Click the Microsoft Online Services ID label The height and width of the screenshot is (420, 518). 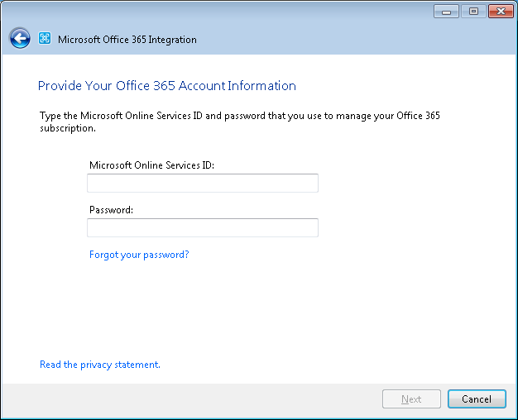pyautogui.click(x=151, y=165)
